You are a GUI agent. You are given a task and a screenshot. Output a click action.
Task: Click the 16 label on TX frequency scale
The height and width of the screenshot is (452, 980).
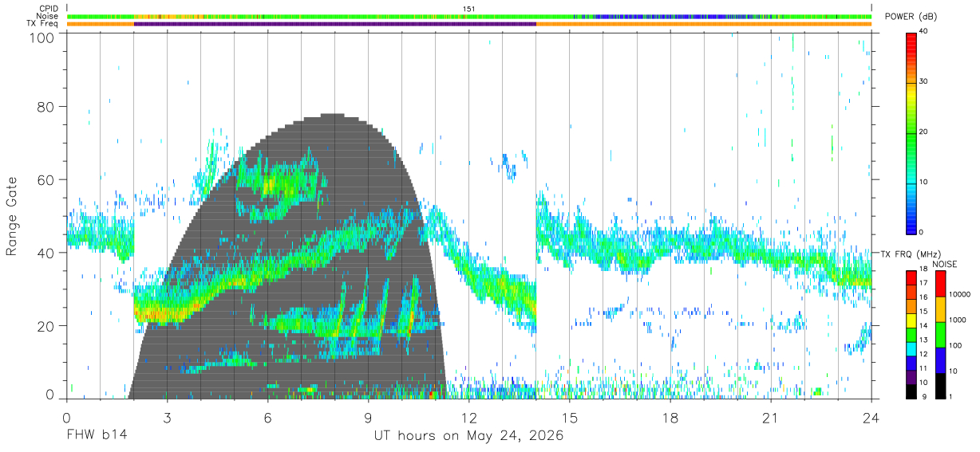(x=923, y=297)
